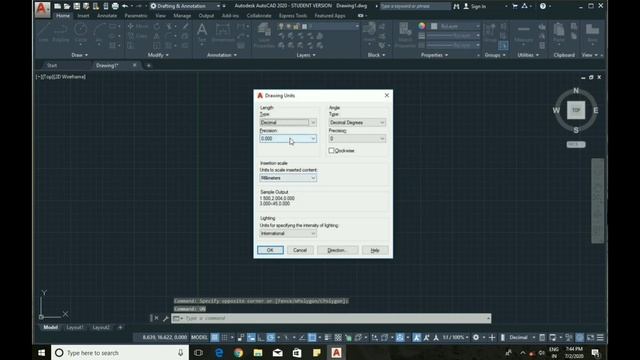The height and width of the screenshot is (360, 640).
Task: Open the Insert ribbon tab
Action: (83, 16)
